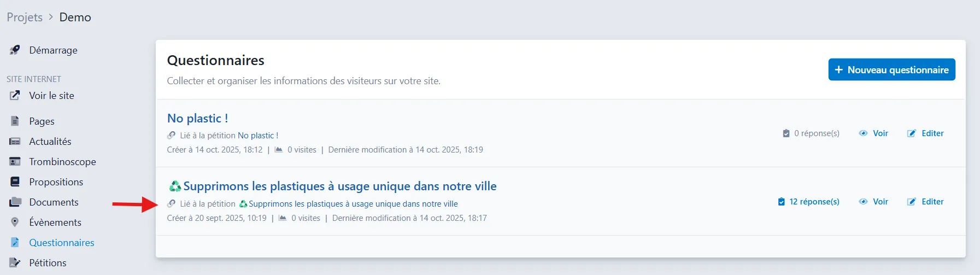Screen dimensions: 980x275
Task: View the 12 réponse(s) of the questionnaire
Action: tap(814, 202)
